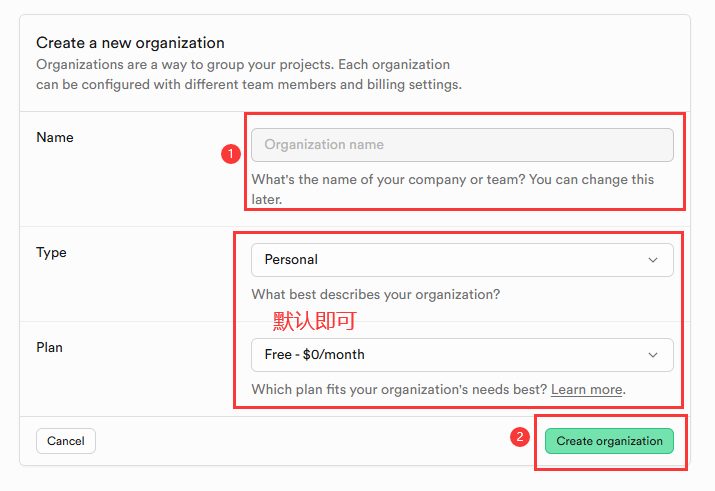Click the Type field label
The width and height of the screenshot is (715, 491).
[x=51, y=252]
